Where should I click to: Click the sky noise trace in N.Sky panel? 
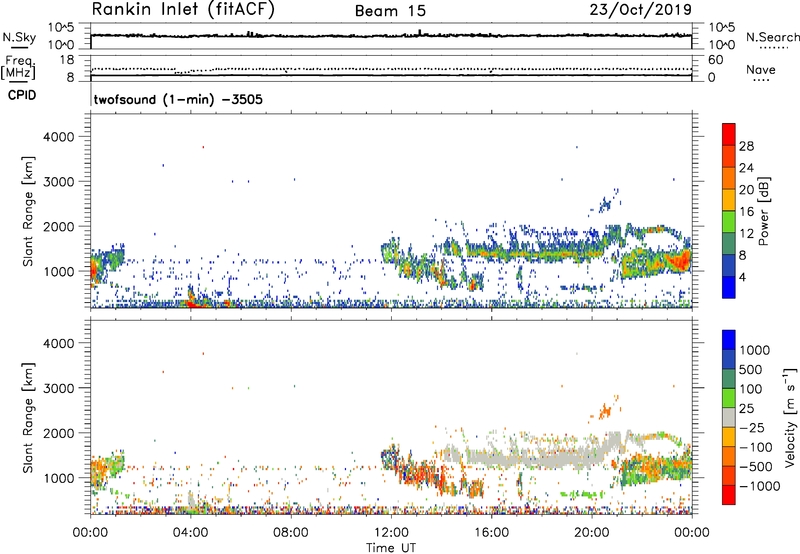[x=391, y=35]
